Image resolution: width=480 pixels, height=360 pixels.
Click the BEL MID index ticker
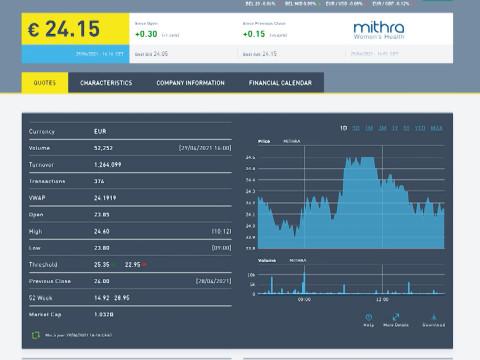click(300, 4)
